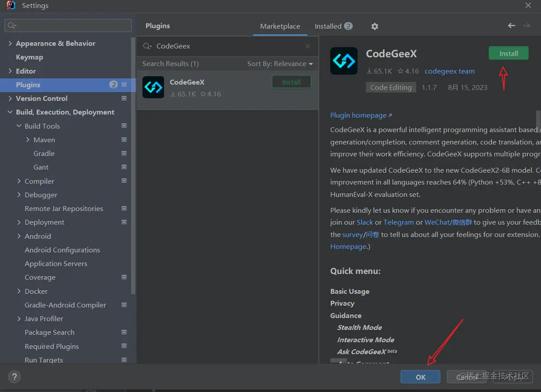Image resolution: width=541 pixels, height=392 pixels.
Task: Confirm settings with OK button
Action: pyautogui.click(x=420, y=377)
